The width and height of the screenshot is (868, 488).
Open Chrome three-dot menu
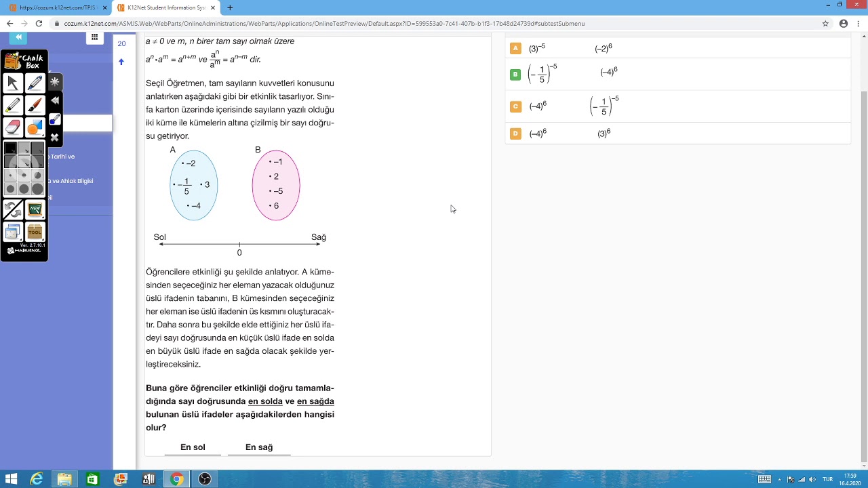click(859, 23)
